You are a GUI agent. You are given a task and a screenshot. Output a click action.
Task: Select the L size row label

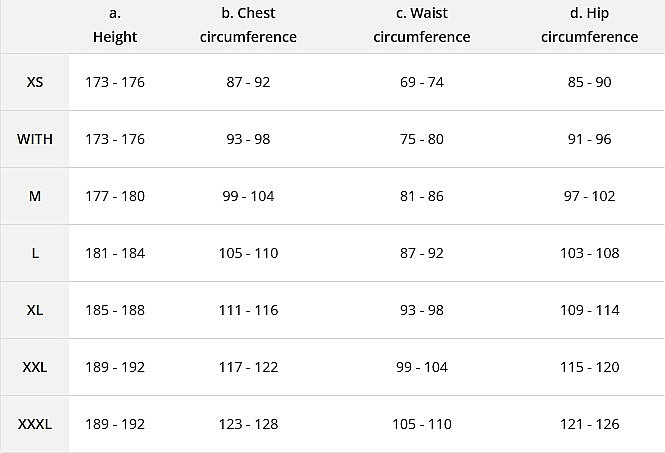[x=35, y=253]
